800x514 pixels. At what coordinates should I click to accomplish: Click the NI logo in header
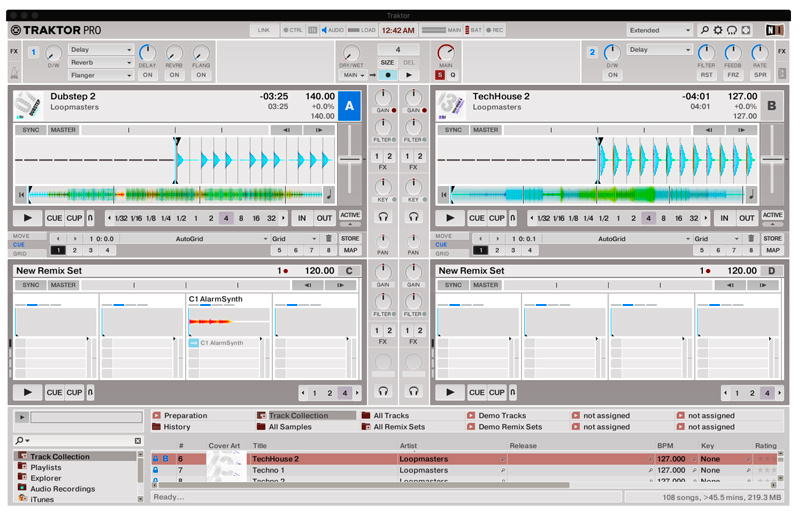tap(774, 30)
